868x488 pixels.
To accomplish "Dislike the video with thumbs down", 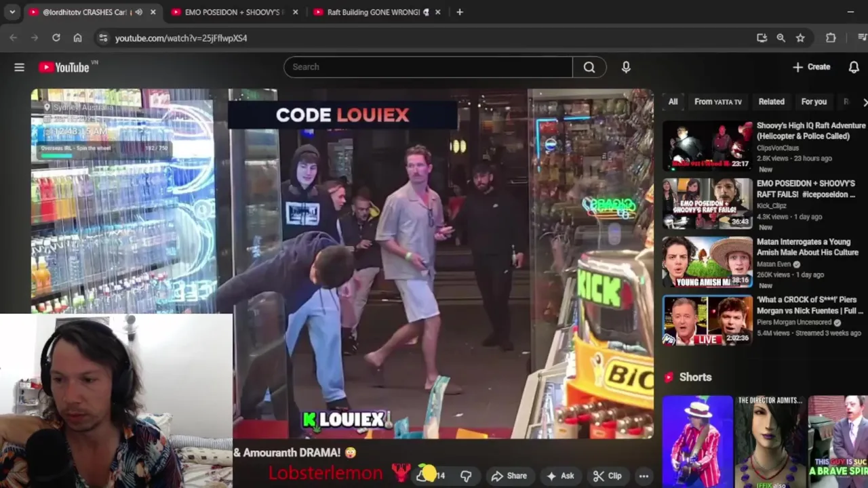I will 466,476.
